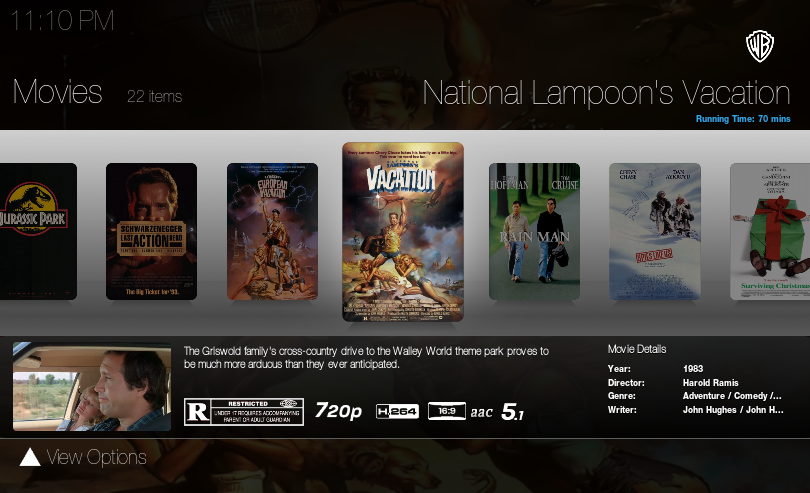Select the Spies Like Us poster
The height and width of the screenshot is (493, 810).
[655, 232]
